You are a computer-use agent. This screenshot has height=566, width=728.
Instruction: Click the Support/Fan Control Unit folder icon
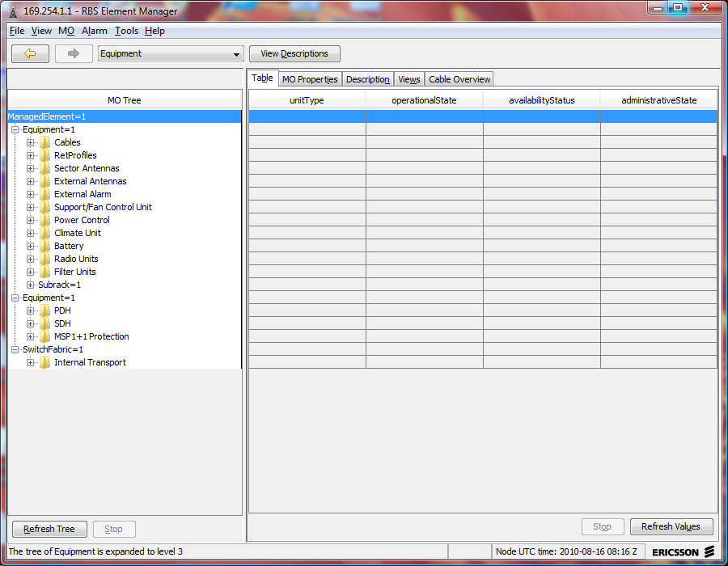coord(45,207)
